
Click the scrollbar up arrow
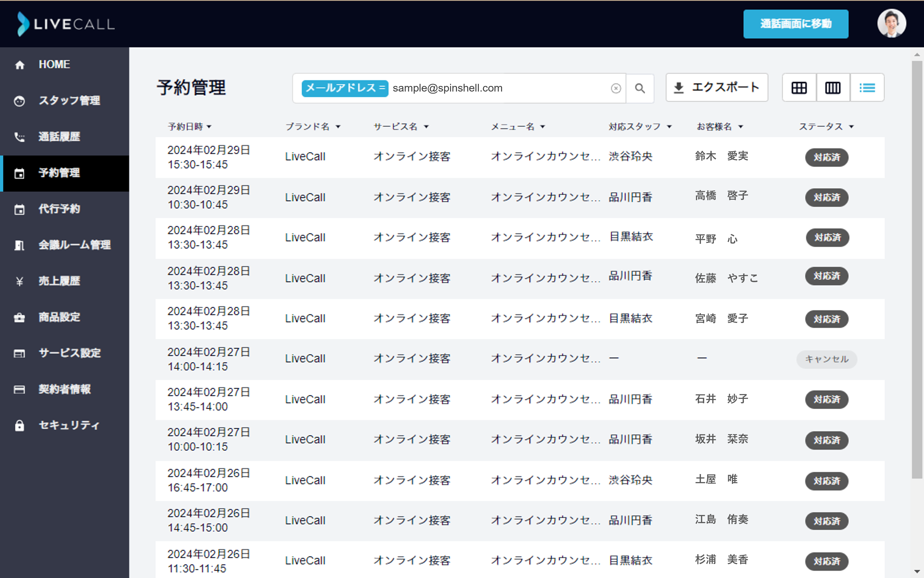click(917, 55)
